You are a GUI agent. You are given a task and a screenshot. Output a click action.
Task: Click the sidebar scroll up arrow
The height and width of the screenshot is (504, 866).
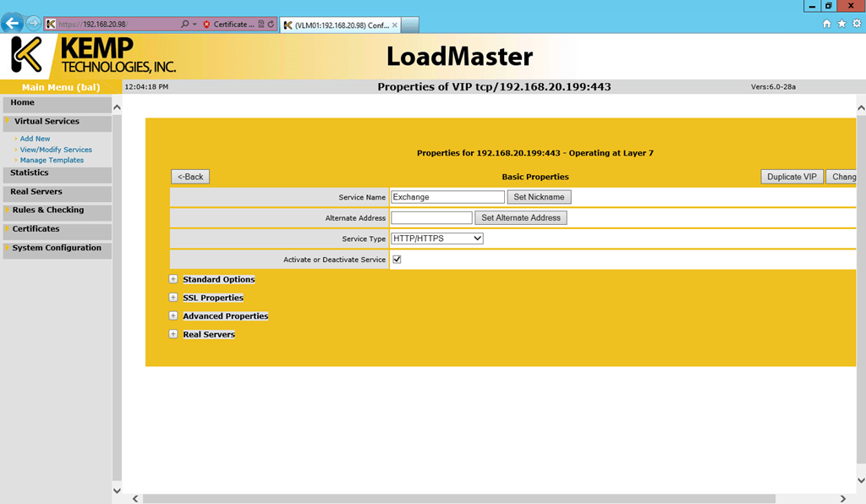pos(117,107)
